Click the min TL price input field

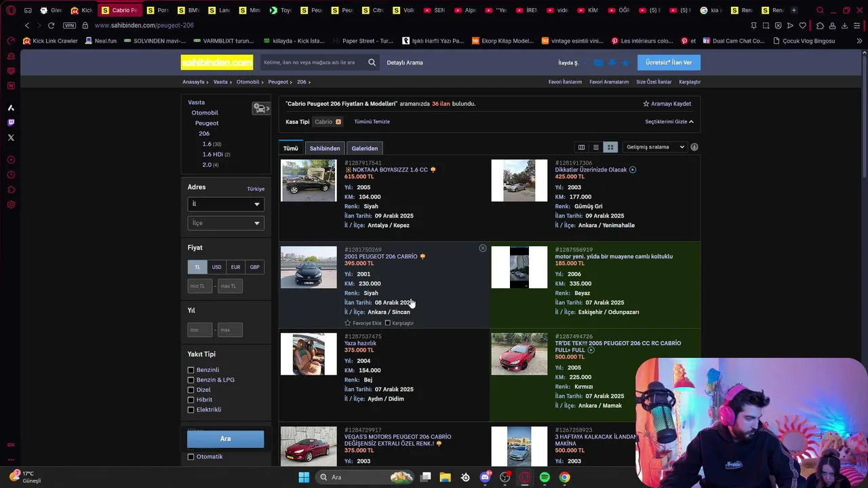tap(200, 286)
